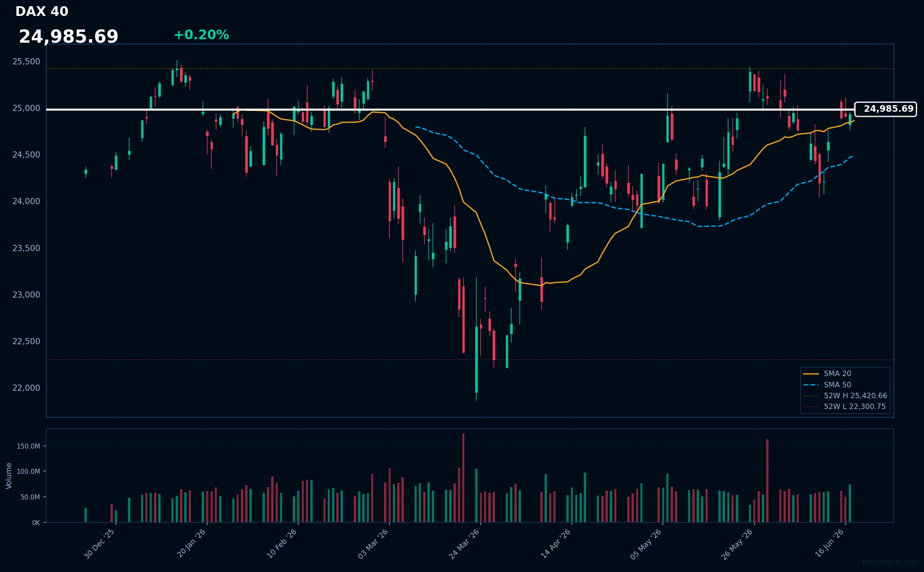Screen dimensions: 924x572
Task: Click the +0.20% change value
Action: pyautogui.click(x=201, y=35)
